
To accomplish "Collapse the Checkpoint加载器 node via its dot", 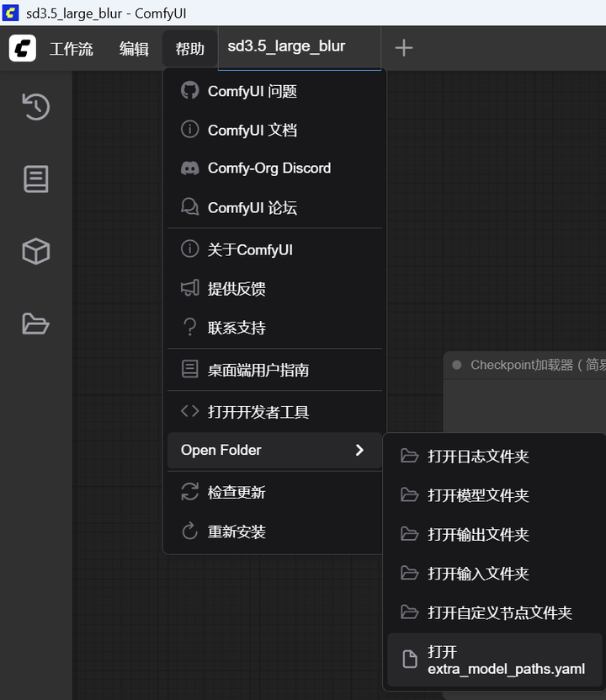I will [457, 365].
